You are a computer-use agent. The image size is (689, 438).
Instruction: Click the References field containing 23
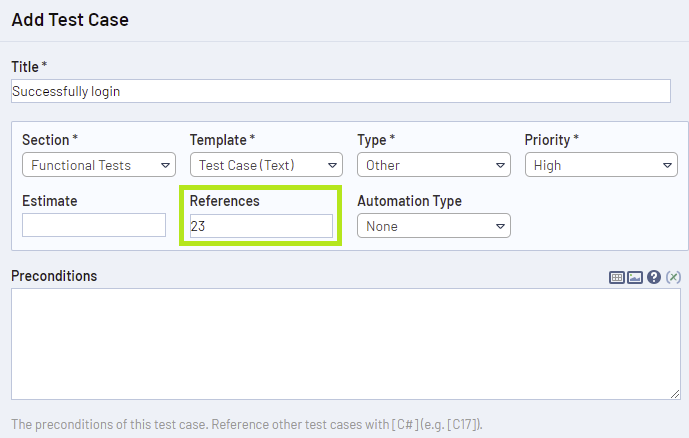pyautogui.click(x=261, y=226)
